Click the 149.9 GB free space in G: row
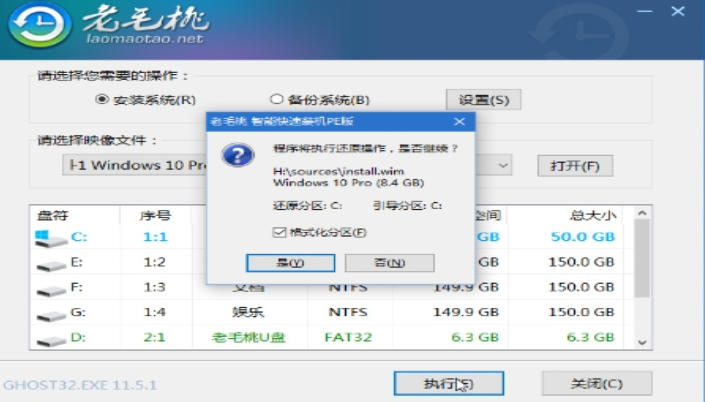Viewport: 705px width, 402px height. [466, 312]
